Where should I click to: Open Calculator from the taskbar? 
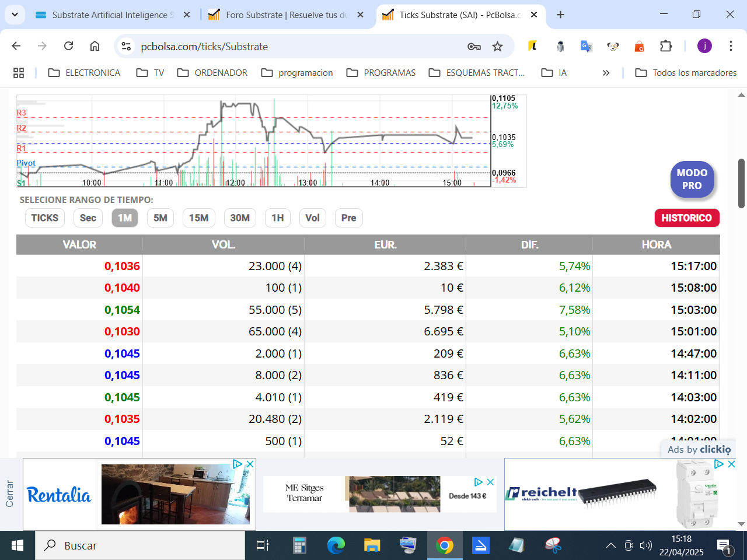(x=299, y=545)
